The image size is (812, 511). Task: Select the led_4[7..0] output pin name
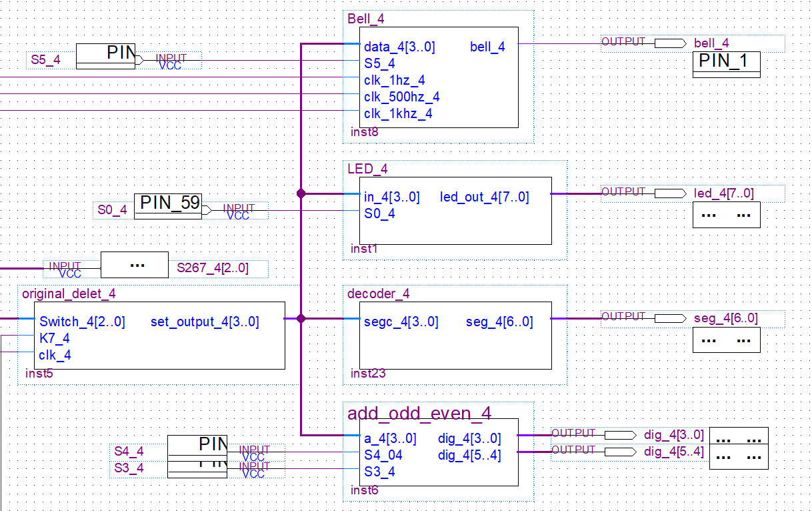[724, 193]
